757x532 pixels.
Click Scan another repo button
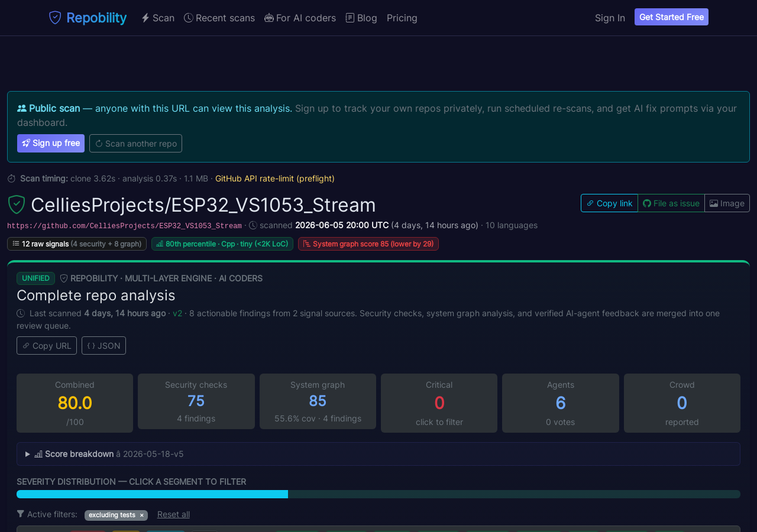135,143
